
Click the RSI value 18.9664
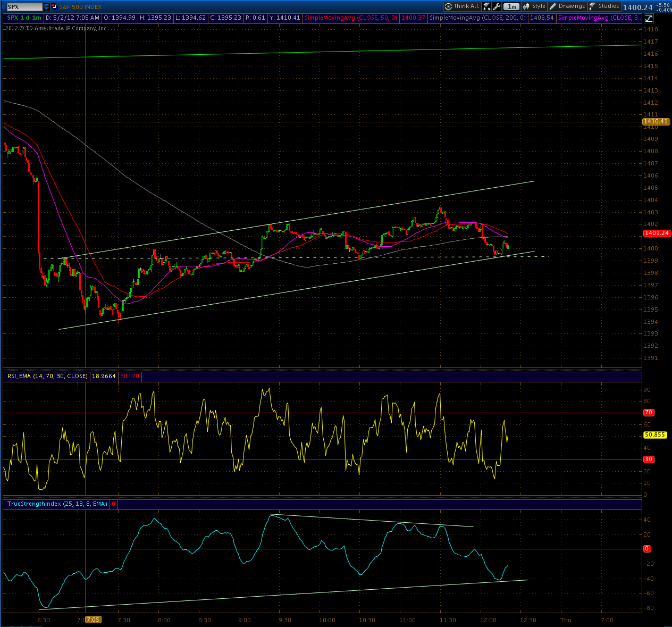click(104, 376)
